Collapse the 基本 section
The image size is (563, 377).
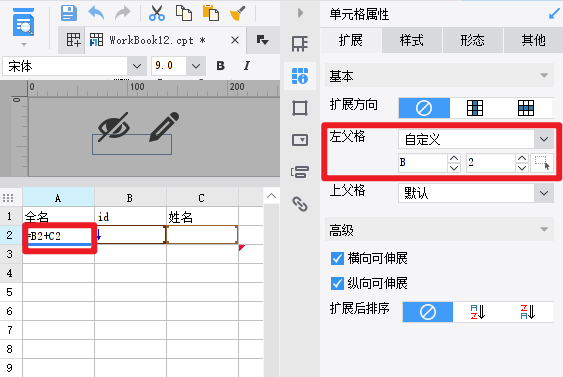coord(544,75)
